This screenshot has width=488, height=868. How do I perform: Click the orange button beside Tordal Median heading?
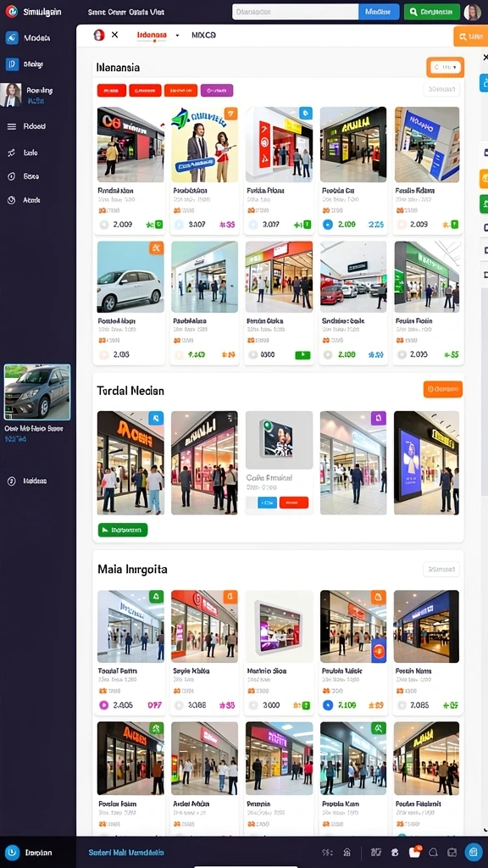pos(442,389)
